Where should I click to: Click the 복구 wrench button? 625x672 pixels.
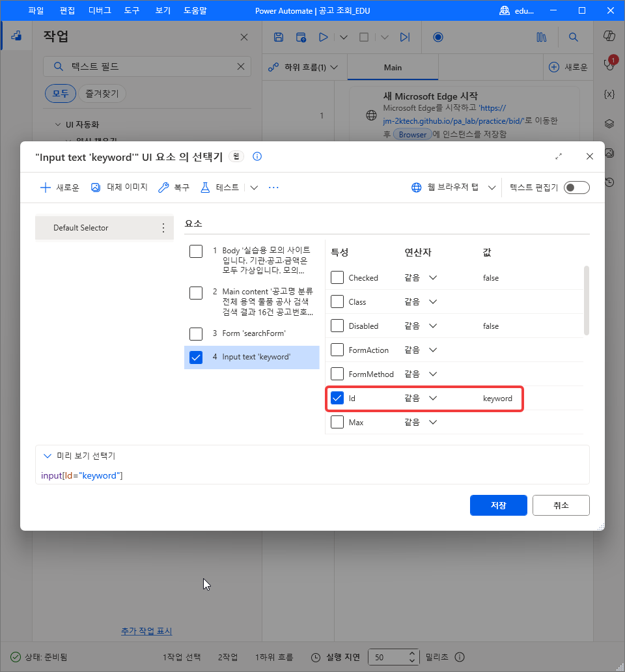coord(173,188)
